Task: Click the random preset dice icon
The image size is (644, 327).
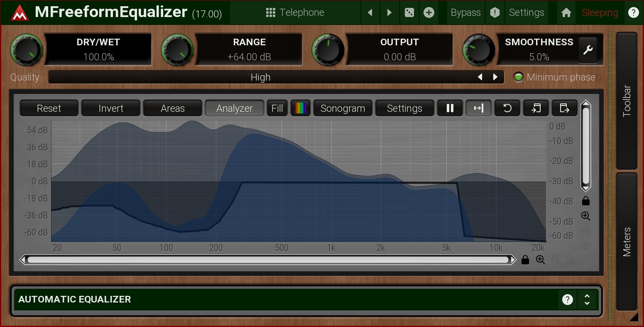Action: pyautogui.click(x=409, y=12)
